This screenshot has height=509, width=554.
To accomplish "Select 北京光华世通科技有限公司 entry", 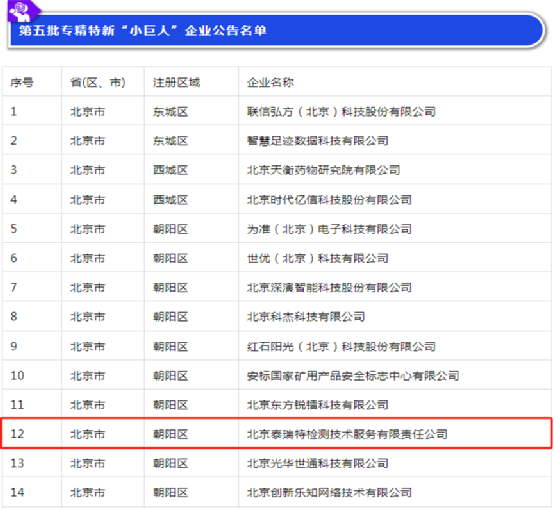I will click(318, 463).
